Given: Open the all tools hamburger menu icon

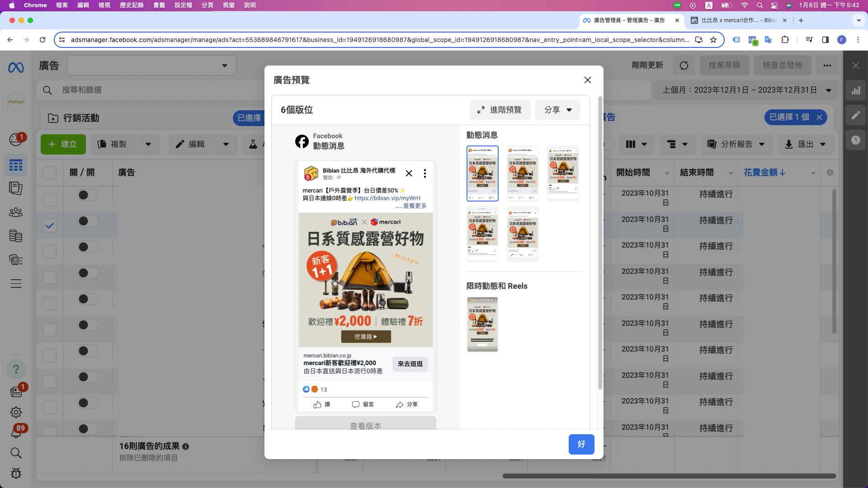Looking at the screenshot, I should click(16, 284).
